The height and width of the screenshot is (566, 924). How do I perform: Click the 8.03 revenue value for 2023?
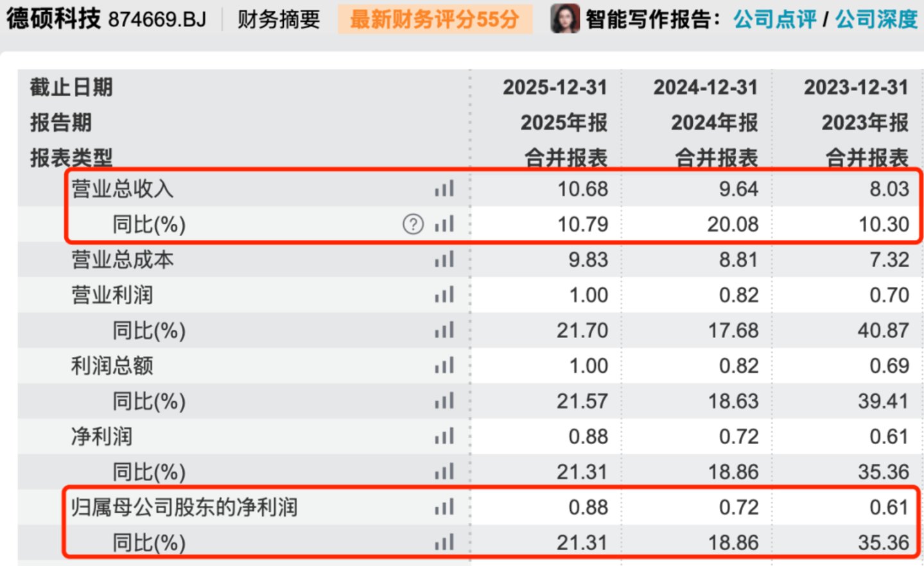pyautogui.click(x=889, y=189)
